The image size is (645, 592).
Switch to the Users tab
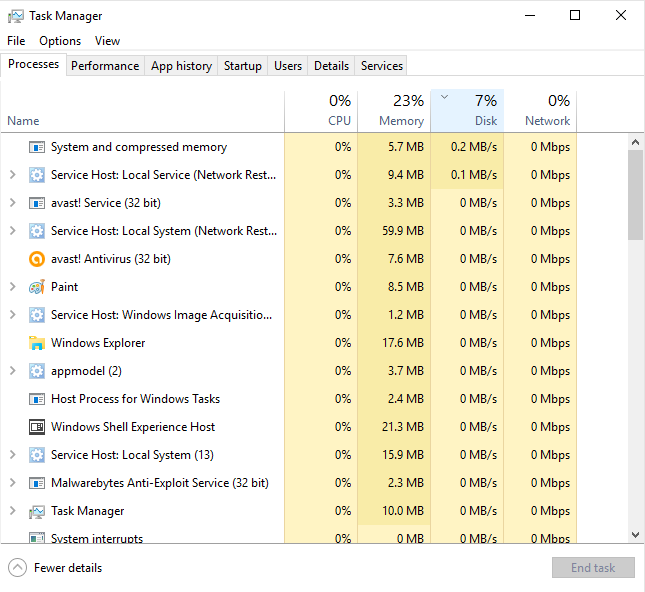point(288,66)
